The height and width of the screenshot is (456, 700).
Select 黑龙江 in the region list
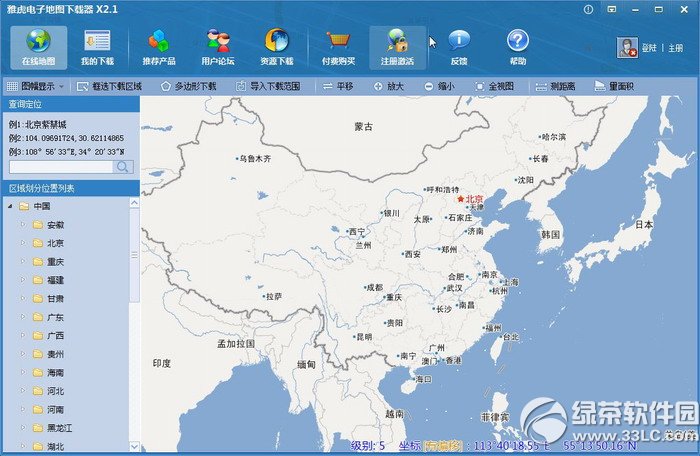[x=59, y=428]
